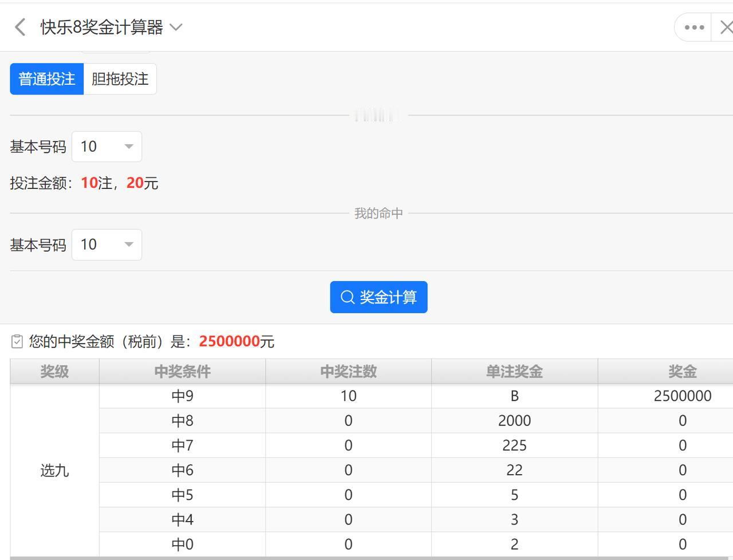Close the 快乐8奖金计算器 page

(725, 27)
